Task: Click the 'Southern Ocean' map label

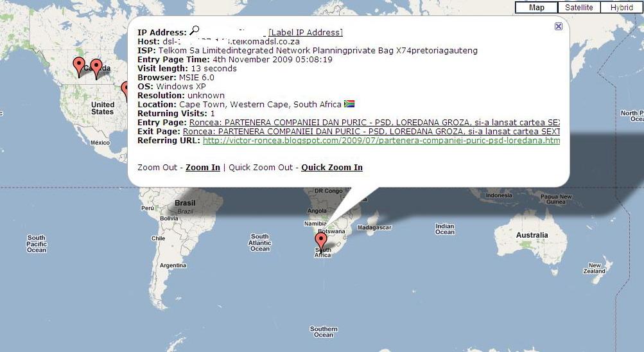Action: click(x=324, y=332)
